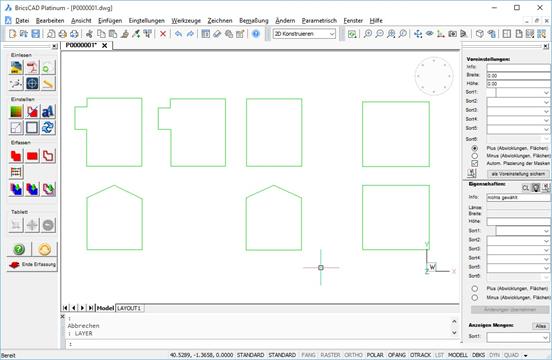The image size is (552, 360).
Task: Click the green question mark circle icon
Action: coord(19,249)
